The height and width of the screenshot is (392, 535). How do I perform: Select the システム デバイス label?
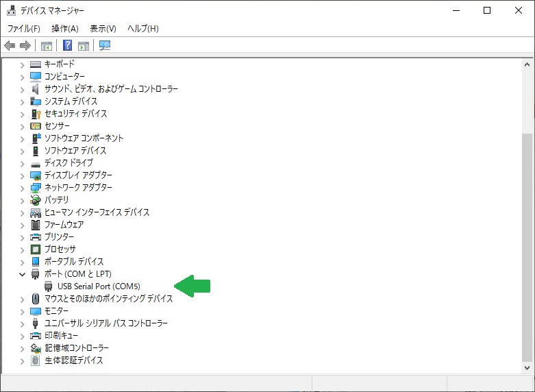coord(71,101)
